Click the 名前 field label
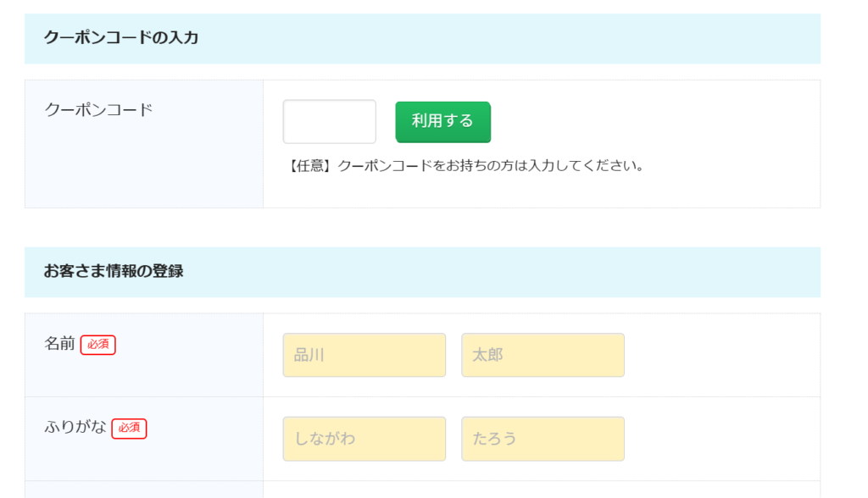Image resolution: width=868 pixels, height=498 pixels. click(59, 344)
